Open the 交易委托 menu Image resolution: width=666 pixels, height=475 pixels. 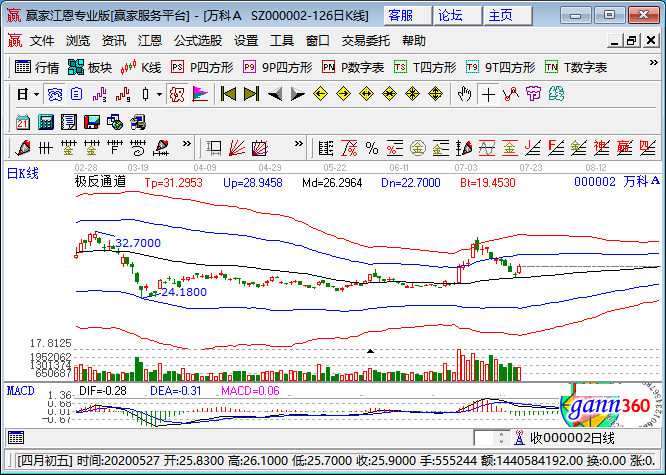[x=365, y=41]
